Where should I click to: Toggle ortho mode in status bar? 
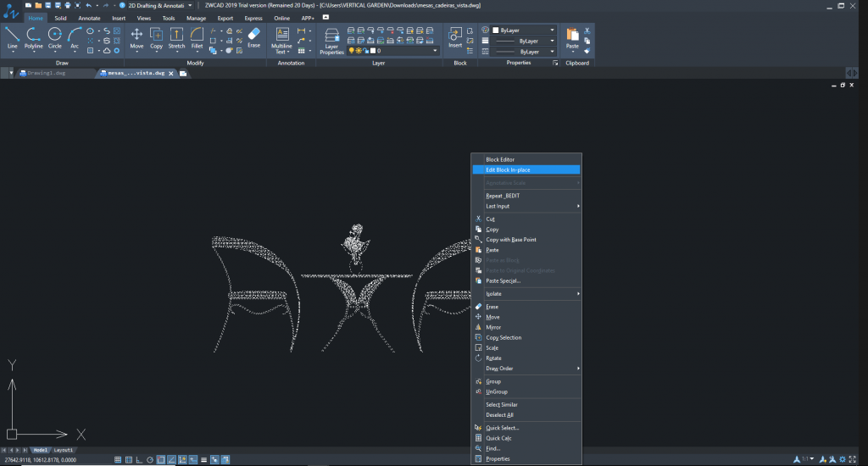tap(139, 459)
